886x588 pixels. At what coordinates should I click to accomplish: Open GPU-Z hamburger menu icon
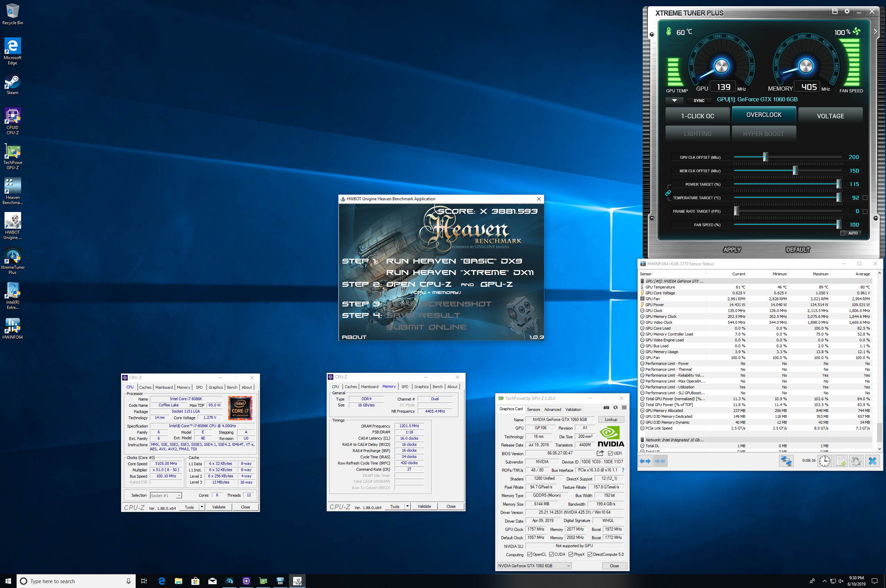coord(624,408)
